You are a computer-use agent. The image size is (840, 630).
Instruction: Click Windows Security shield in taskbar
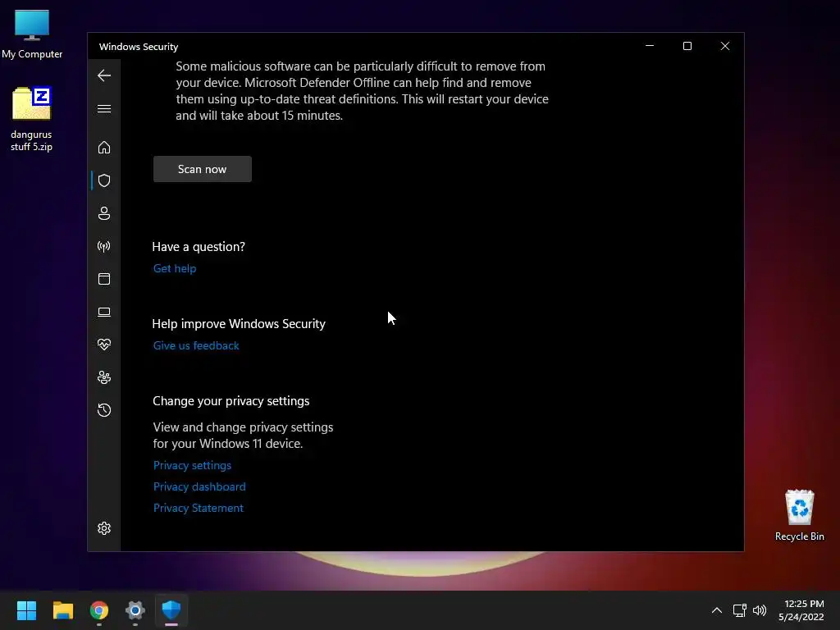pyautogui.click(x=171, y=610)
